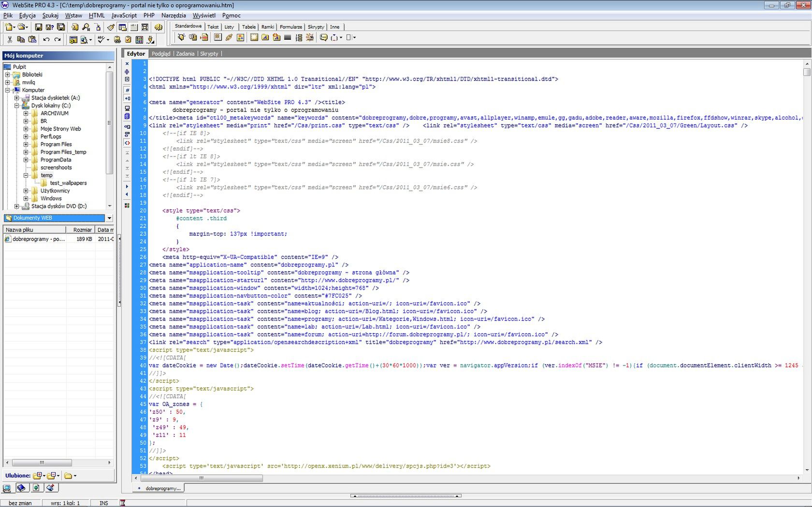Sort by the Nazwa pliku column header
The image size is (812, 507).
pyautogui.click(x=35, y=230)
